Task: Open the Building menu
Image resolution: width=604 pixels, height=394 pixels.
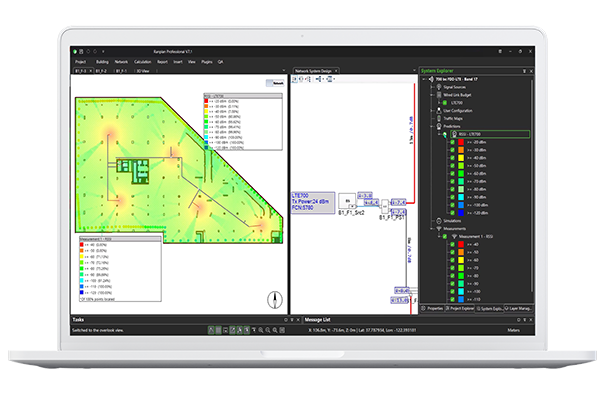Action: click(x=102, y=62)
